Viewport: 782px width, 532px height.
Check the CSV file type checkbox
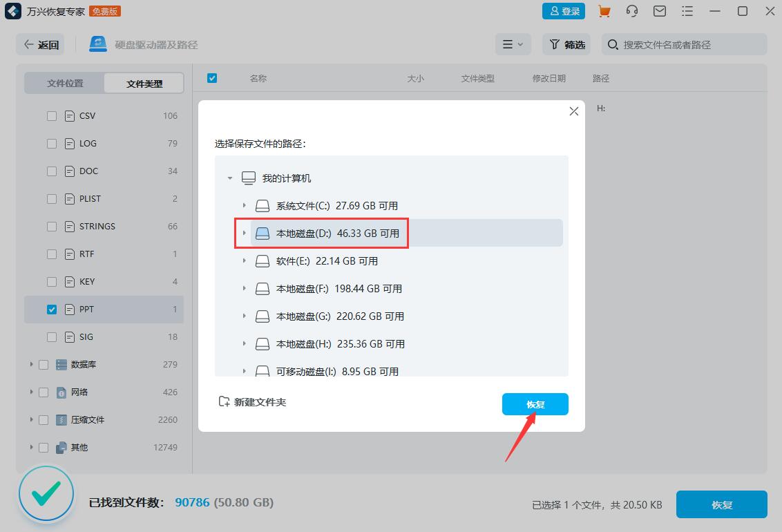[52, 116]
